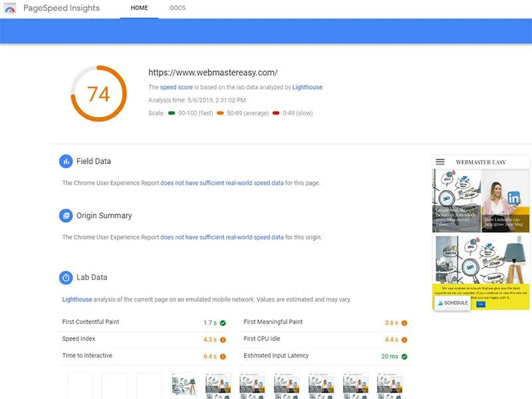Click the Lab Data stopwatch icon

point(66,277)
